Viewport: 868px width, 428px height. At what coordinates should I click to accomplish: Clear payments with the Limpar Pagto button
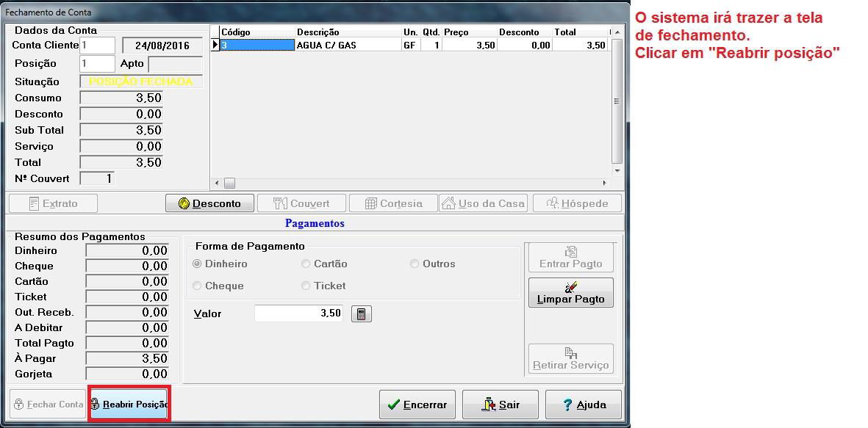click(571, 292)
